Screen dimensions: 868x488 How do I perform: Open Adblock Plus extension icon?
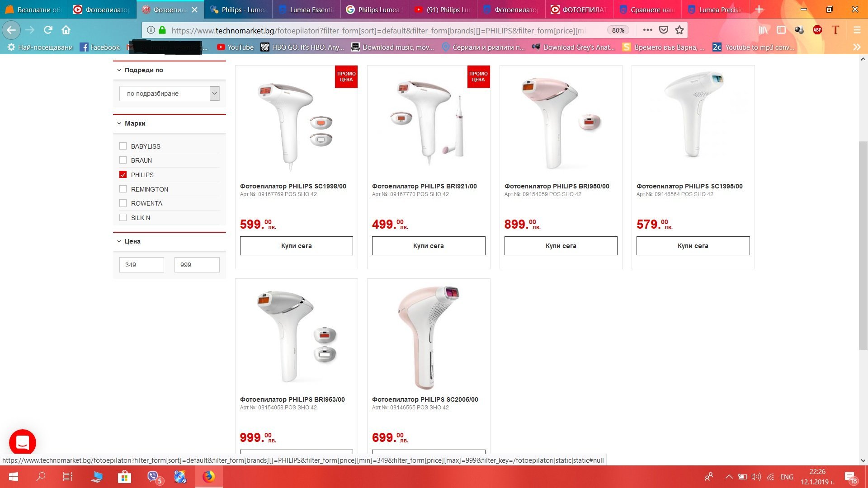tap(817, 30)
